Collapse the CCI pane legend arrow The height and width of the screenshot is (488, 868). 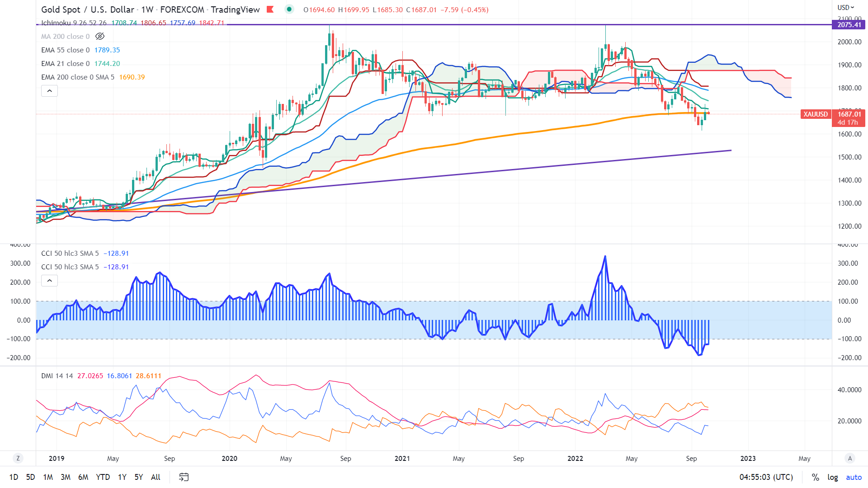click(x=50, y=281)
